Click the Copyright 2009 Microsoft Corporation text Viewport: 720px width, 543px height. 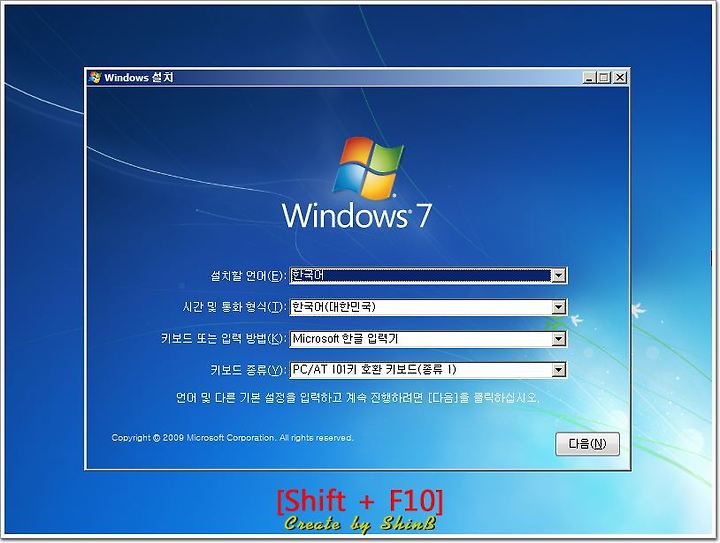point(232,438)
